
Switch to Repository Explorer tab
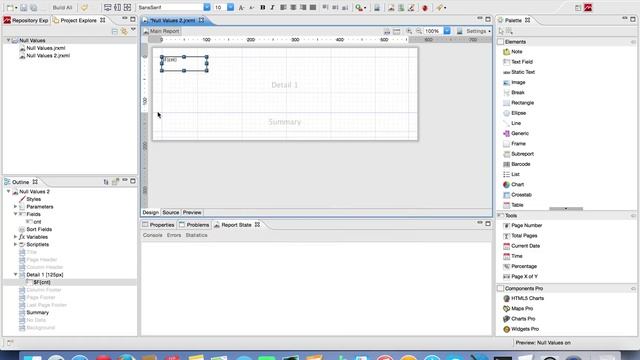coord(26,20)
